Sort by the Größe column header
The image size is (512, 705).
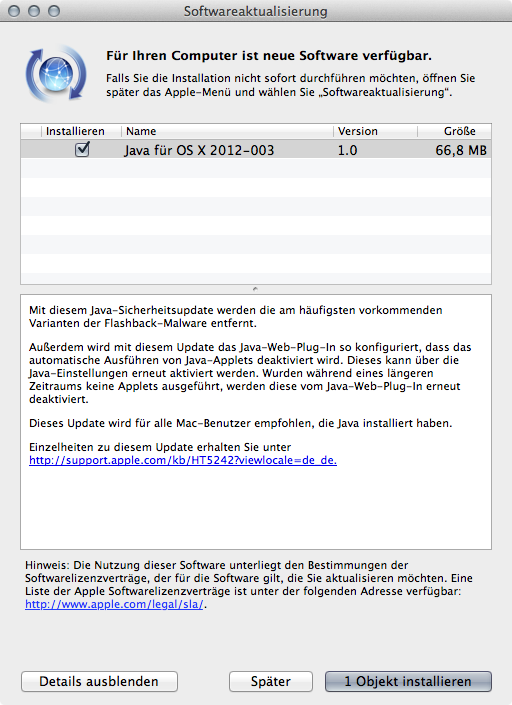pyautogui.click(x=454, y=131)
